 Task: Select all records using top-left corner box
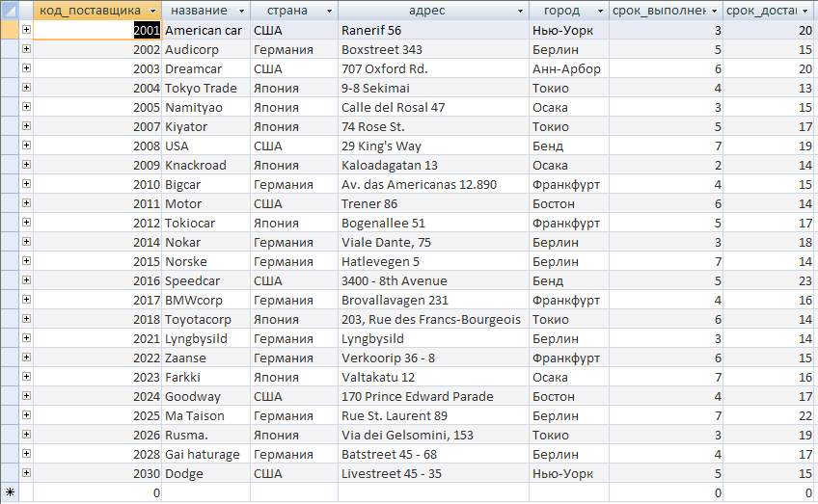pyautogui.click(x=10, y=11)
